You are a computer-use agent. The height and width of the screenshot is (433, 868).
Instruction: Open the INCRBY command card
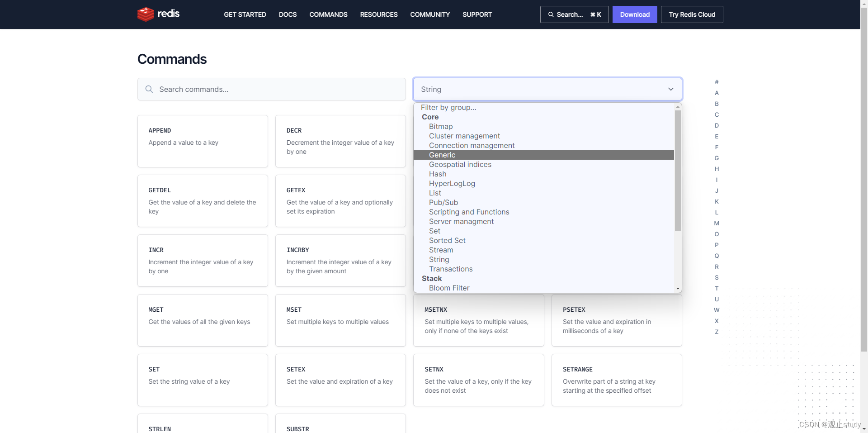click(x=340, y=261)
